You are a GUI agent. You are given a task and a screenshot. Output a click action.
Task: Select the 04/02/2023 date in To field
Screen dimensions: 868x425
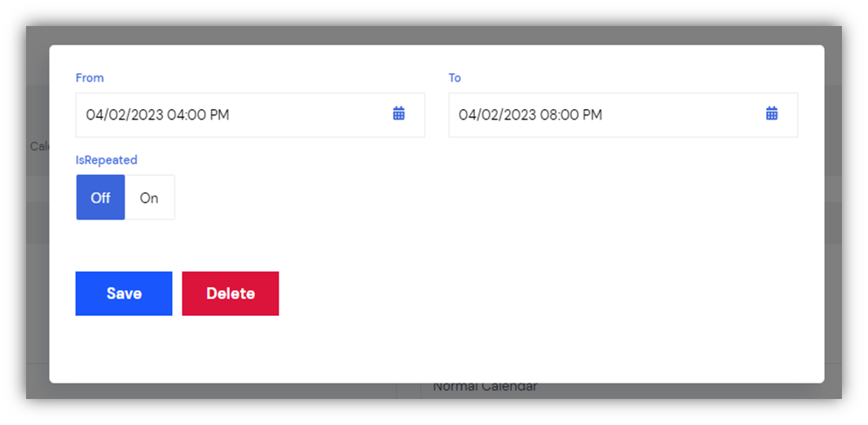pyautogui.click(x=498, y=115)
